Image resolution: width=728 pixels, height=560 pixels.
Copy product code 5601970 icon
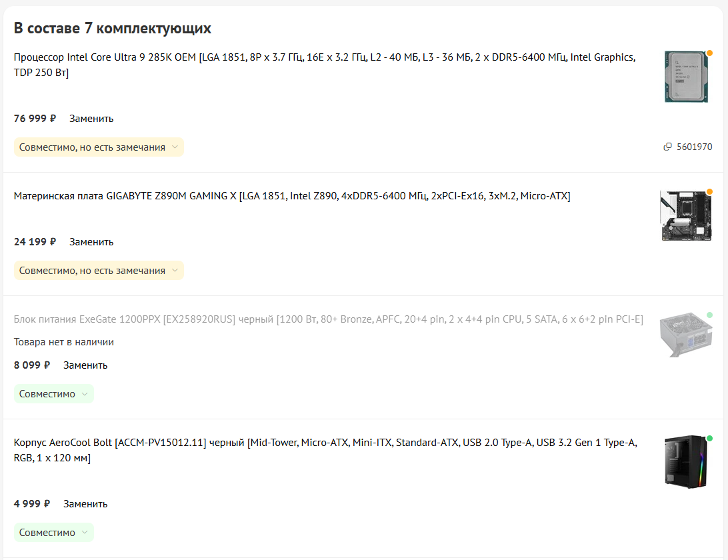click(x=667, y=147)
